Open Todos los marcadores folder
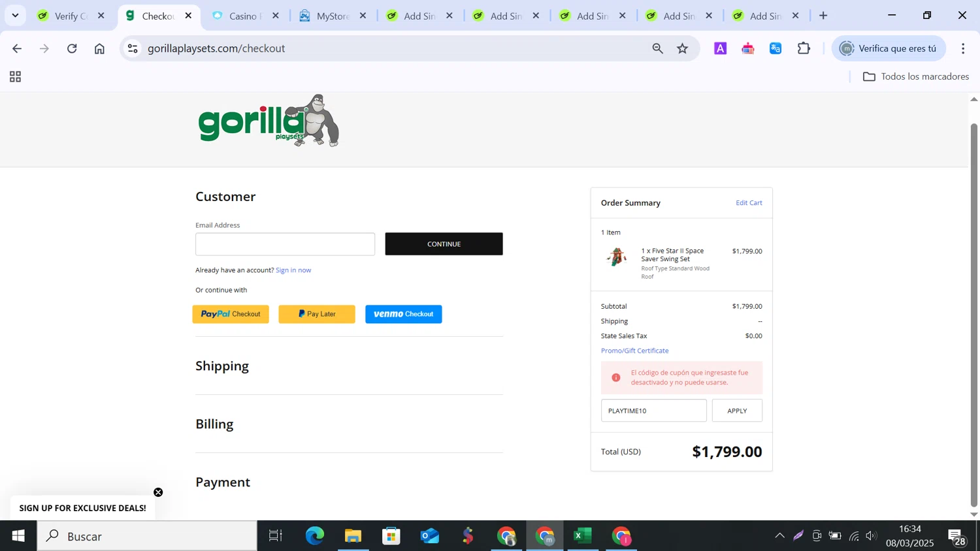This screenshot has height=551, width=980. [x=915, y=76]
